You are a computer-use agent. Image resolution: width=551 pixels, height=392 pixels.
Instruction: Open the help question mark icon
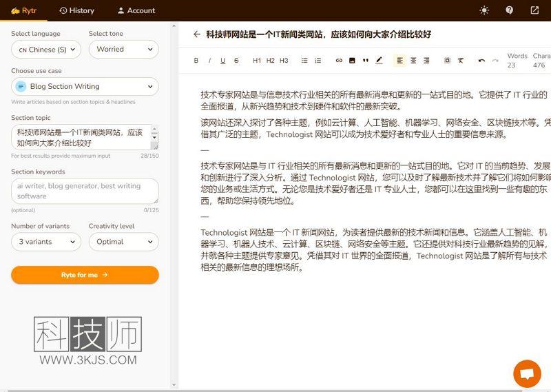509,10
